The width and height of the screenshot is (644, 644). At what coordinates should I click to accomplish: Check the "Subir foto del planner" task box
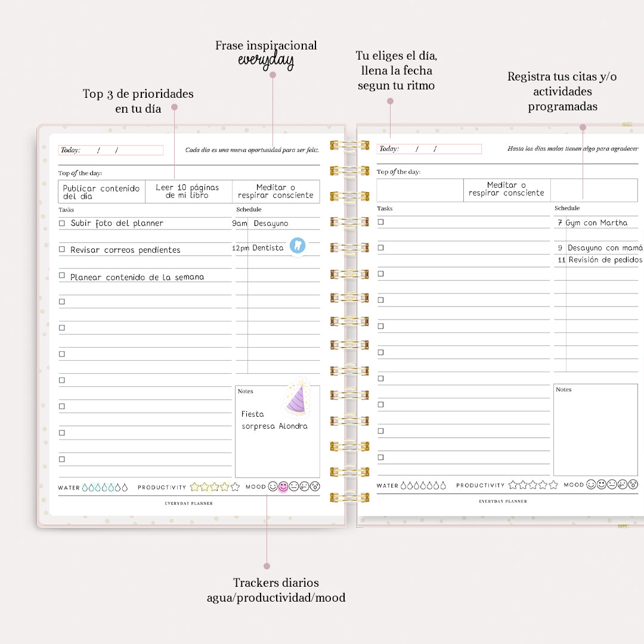point(62,223)
